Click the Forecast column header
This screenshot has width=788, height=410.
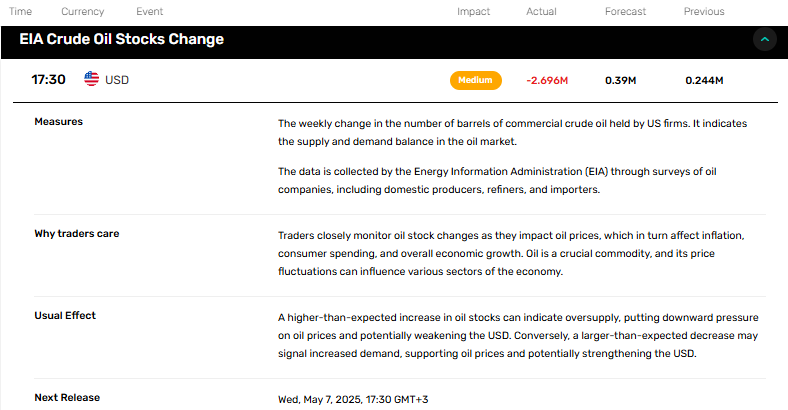(x=625, y=12)
